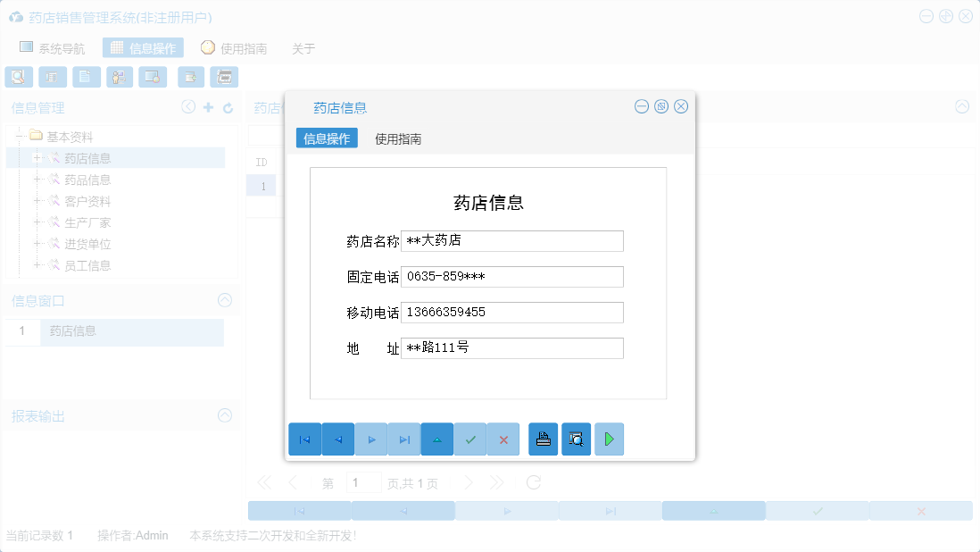Image resolution: width=980 pixels, height=552 pixels.
Task: Click the plus icon in 信息管理 panel header
Action: point(209,106)
